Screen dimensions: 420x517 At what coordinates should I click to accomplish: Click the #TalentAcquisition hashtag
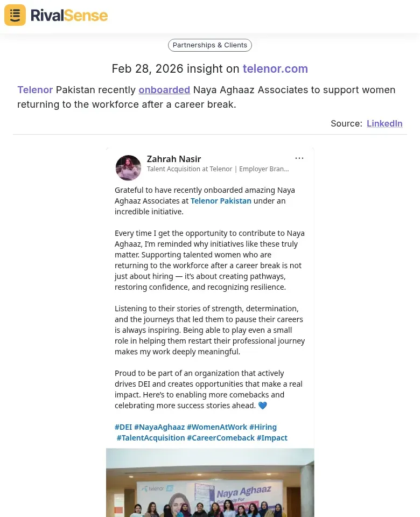(151, 438)
